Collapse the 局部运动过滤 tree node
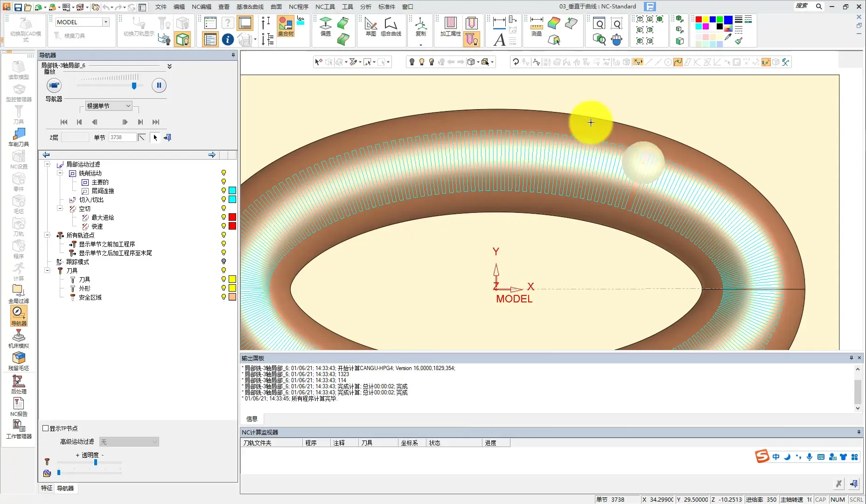866x504 pixels. tap(47, 164)
